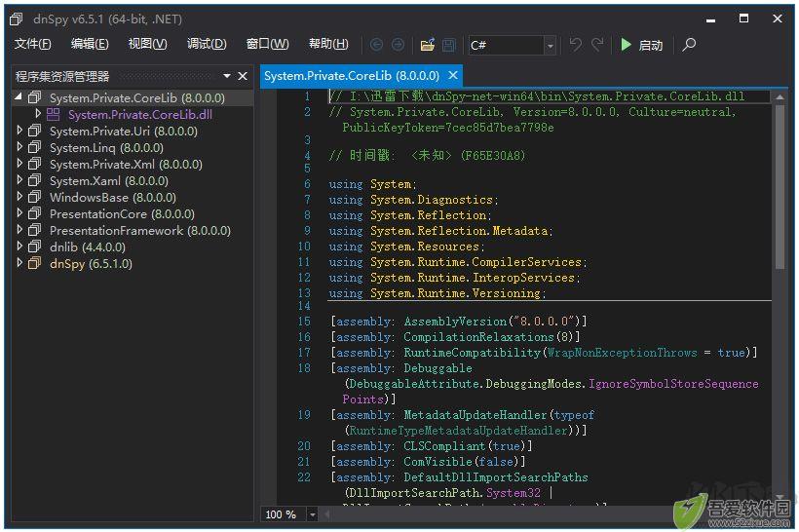Image resolution: width=799 pixels, height=532 pixels.
Task: Minimize the dnSpy window
Action: [x=711, y=19]
